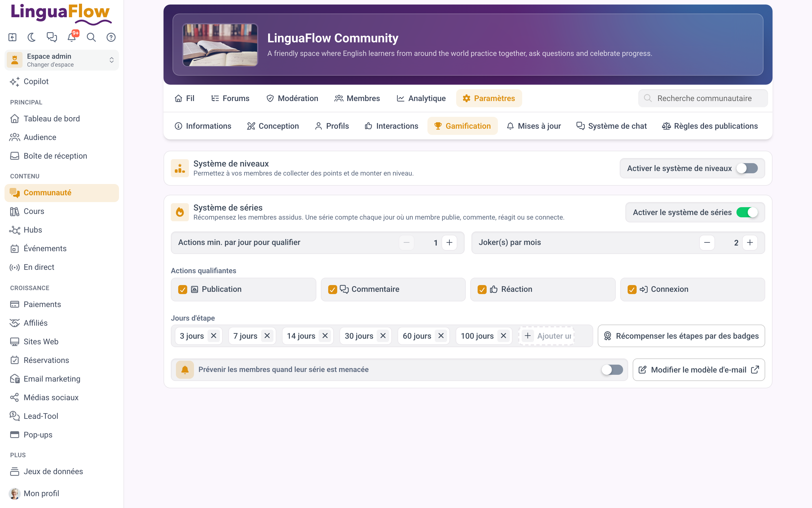The height and width of the screenshot is (508, 812).
Task: Switch to dark mode moon icon
Action: pos(32,37)
